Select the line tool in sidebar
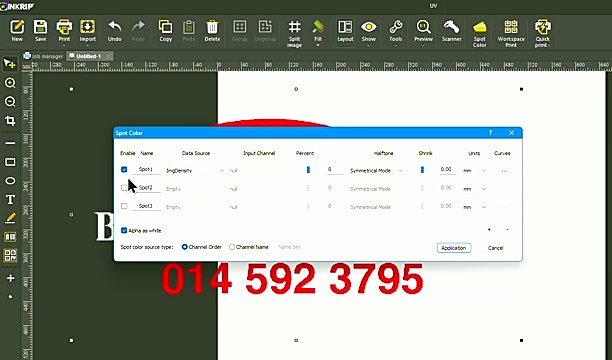612x360 pixels. click(10, 143)
